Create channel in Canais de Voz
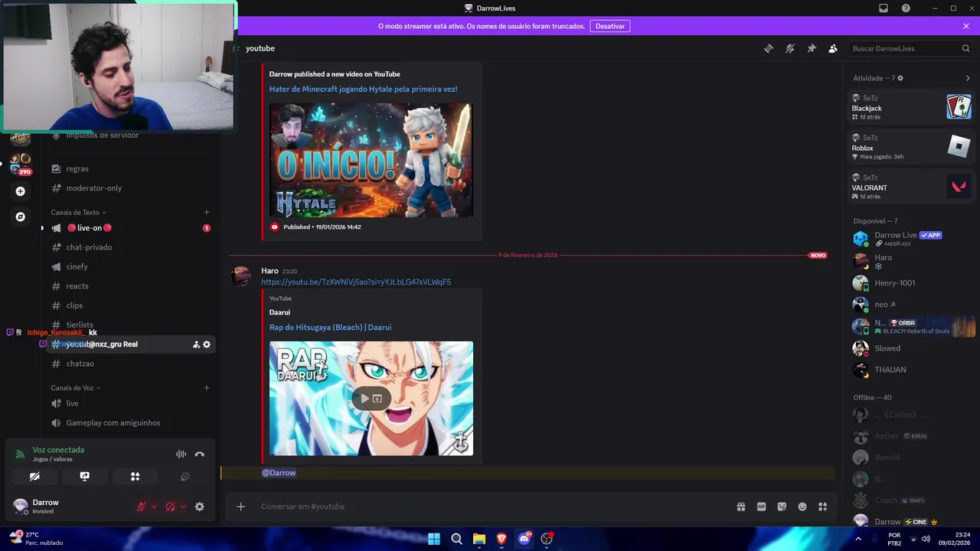Image resolution: width=980 pixels, height=551 pixels. [207, 388]
